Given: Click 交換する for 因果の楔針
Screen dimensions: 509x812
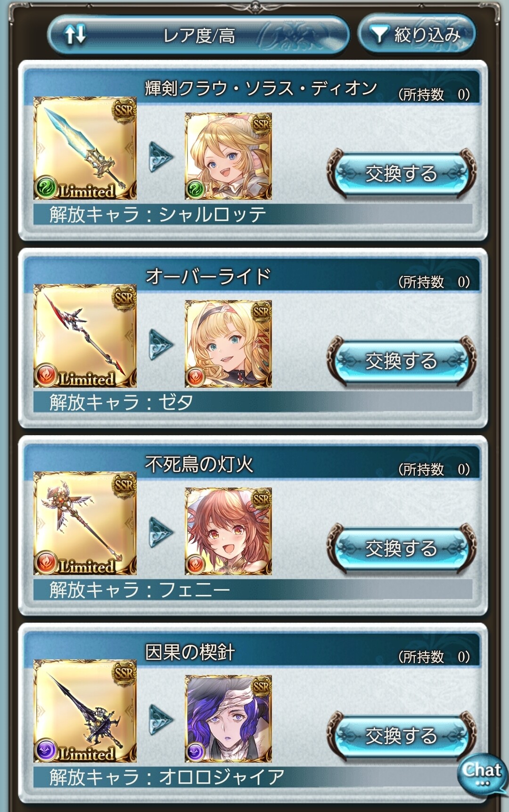Looking at the screenshot, I should (401, 736).
